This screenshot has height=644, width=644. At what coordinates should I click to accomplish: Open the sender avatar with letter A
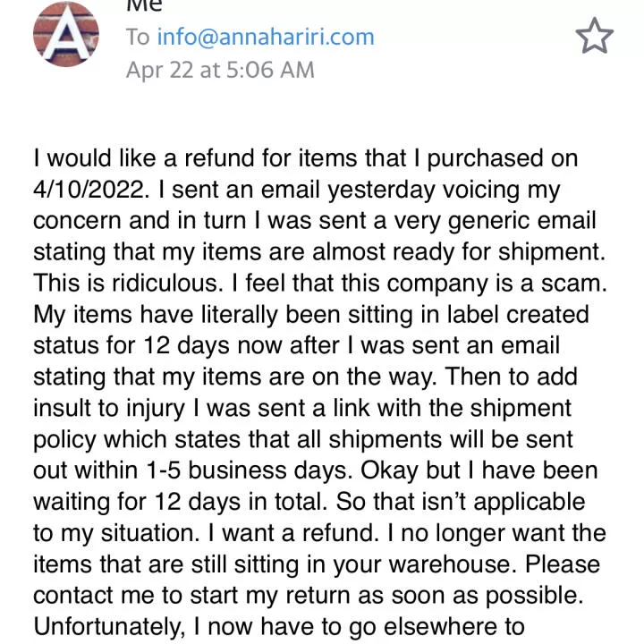tap(65, 34)
